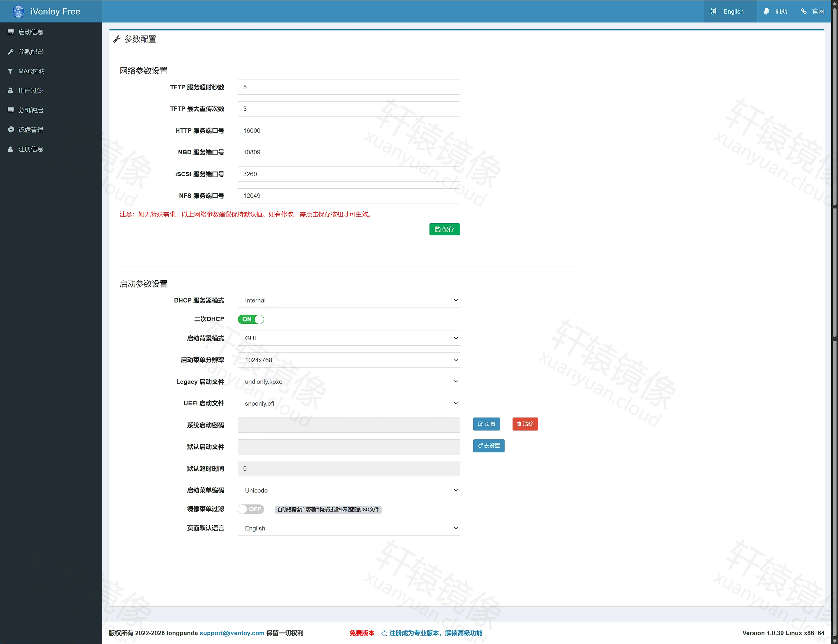Click the iVentoy Free title text
This screenshot has width=838, height=644.
pyautogui.click(x=55, y=12)
